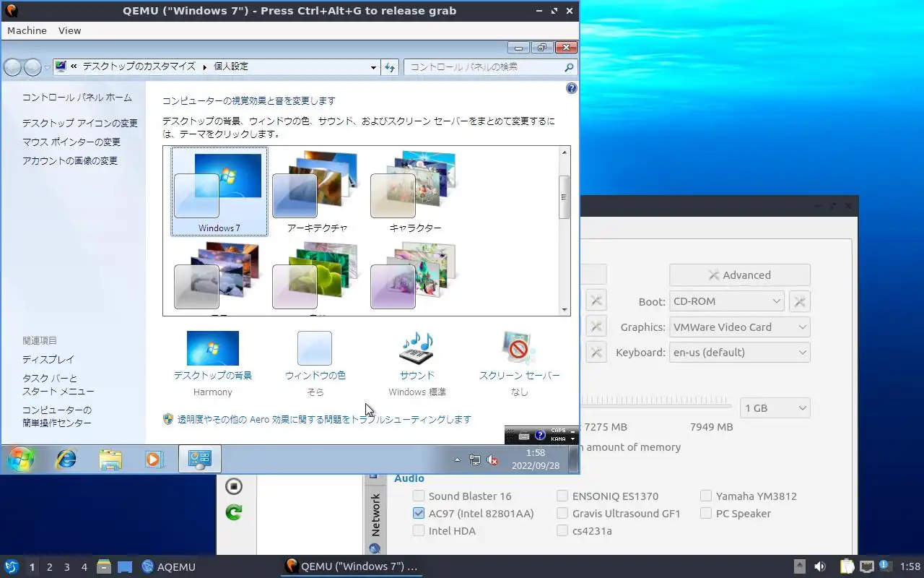
Task: Open the Keyboard en-us (default) dropdown
Action: (x=740, y=352)
